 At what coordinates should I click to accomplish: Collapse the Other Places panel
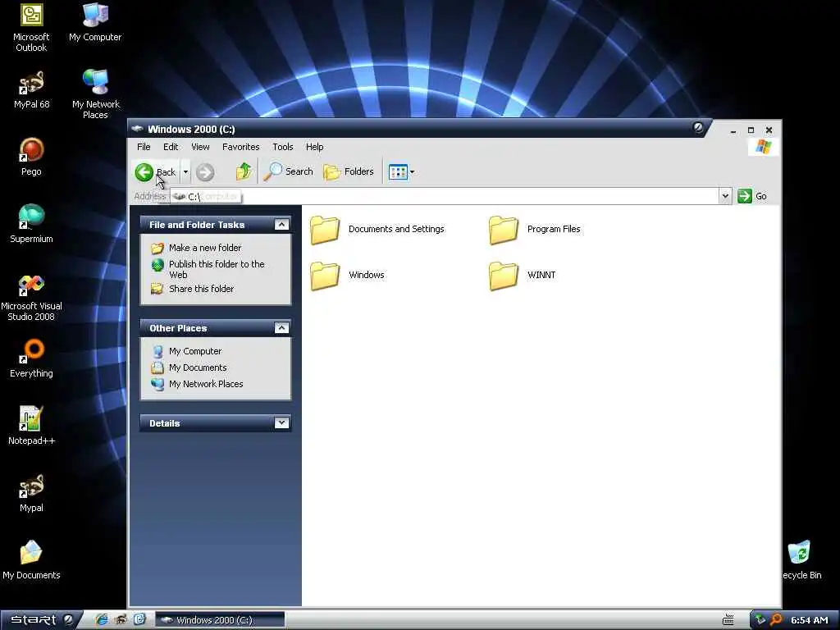click(282, 328)
